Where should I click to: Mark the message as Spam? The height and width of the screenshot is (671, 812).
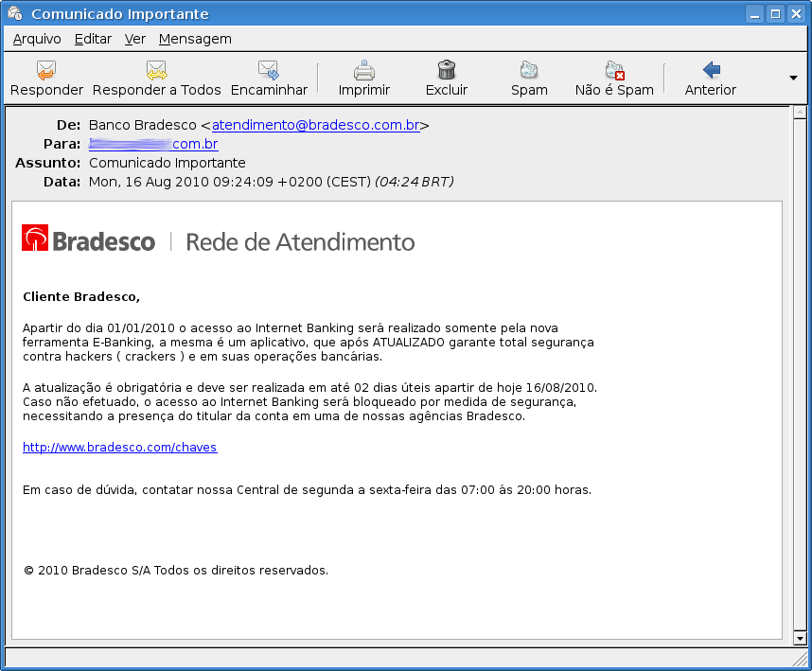tap(529, 79)
